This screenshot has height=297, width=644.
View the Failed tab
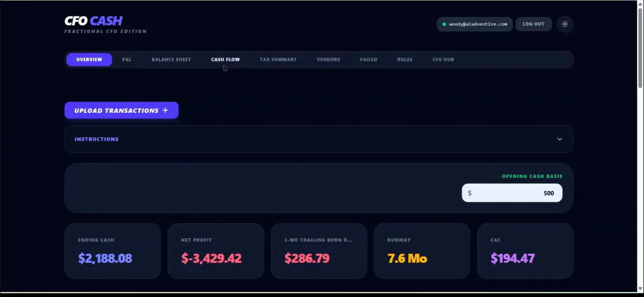(368, 59)
